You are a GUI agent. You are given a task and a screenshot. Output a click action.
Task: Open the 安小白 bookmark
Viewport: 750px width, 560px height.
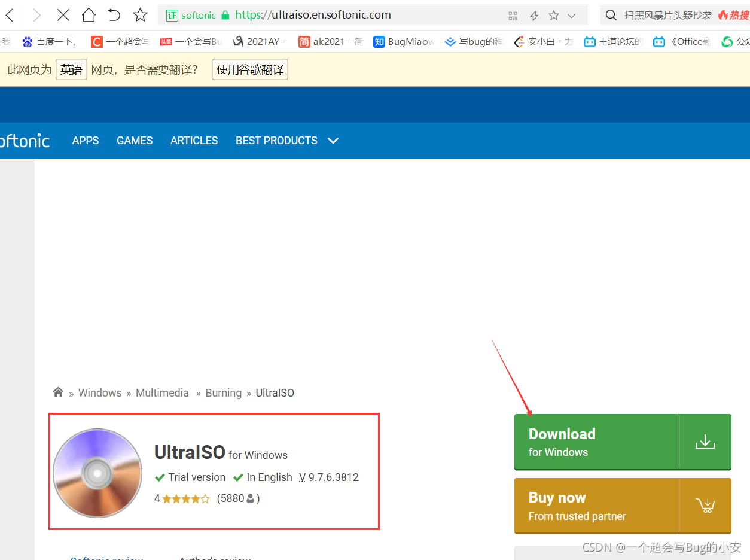tap(544, 42)
